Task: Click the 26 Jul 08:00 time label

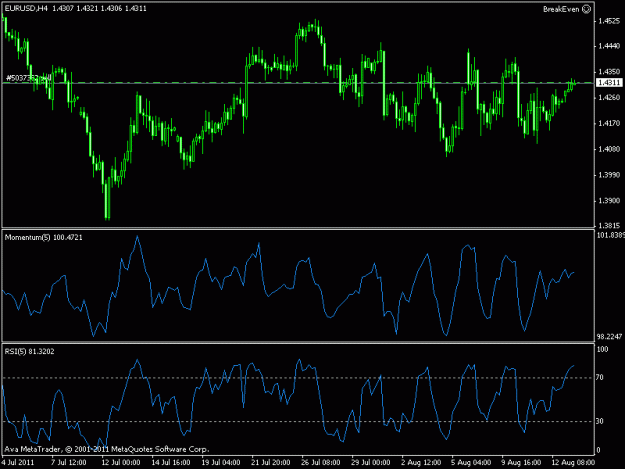Action: pyautogui.click(x=321, y=462)
